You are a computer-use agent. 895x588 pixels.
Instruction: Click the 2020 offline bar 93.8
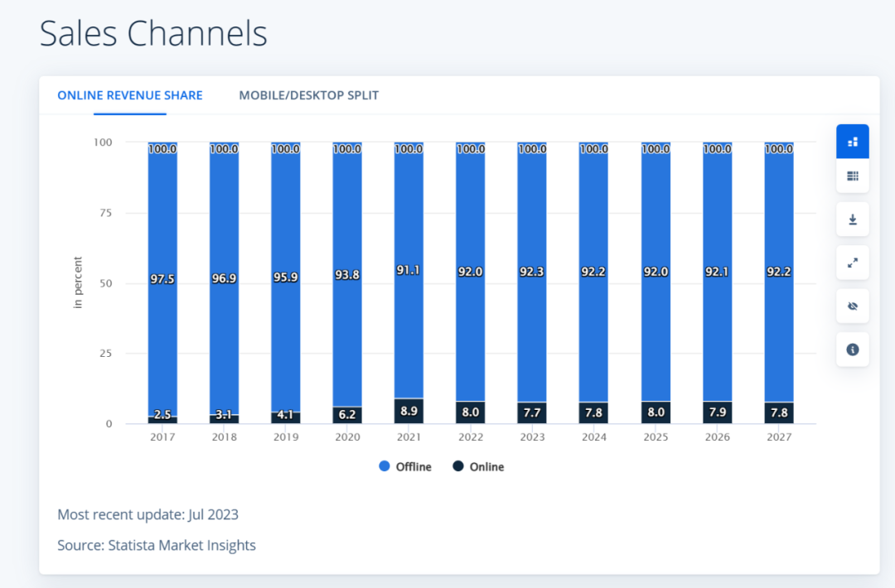click(x=347, y=274)
